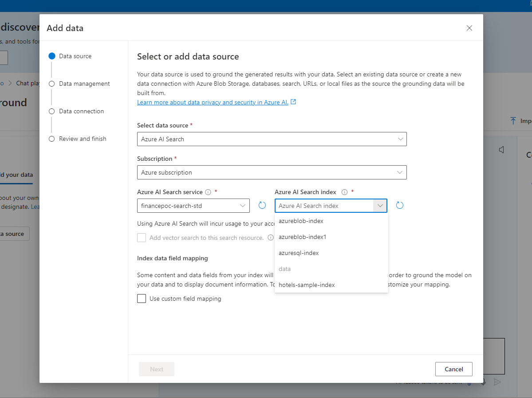Click the speaker icon in background page
The image size is (532, 398).
point(501,150)
